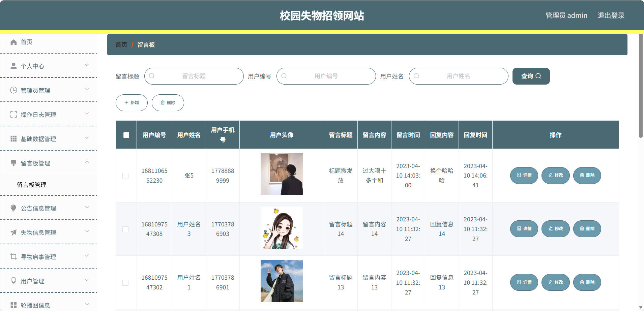Viewport: 644px width, 311px height.
Task: Open 详情 for the row 留言标题13
Action: (524, 282)
